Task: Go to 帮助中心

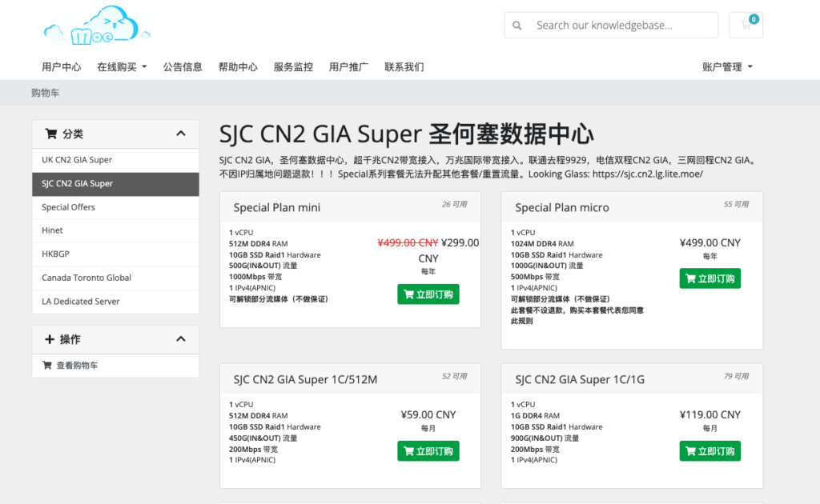Action: point(238,67)
